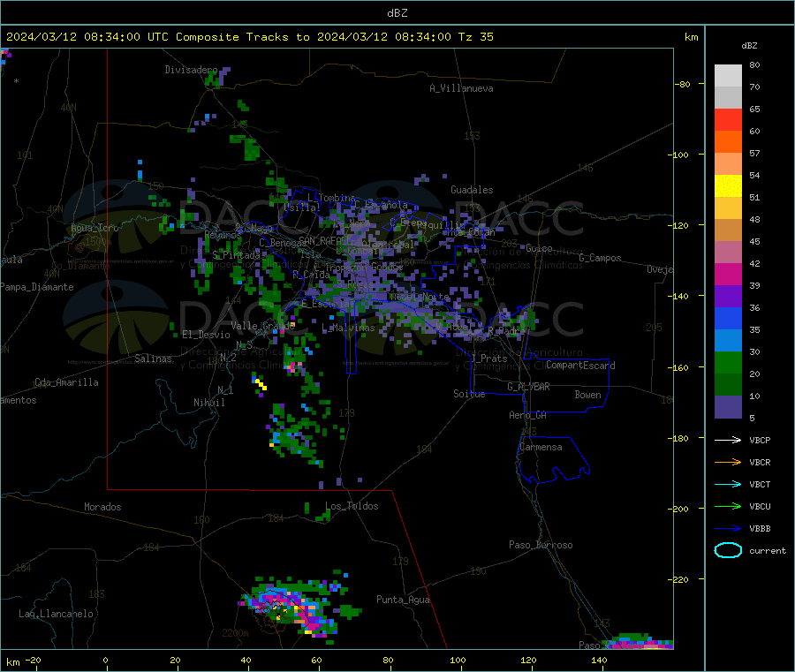Click the cyan VBCT arrow legend icon

click(x=728, y=485)
